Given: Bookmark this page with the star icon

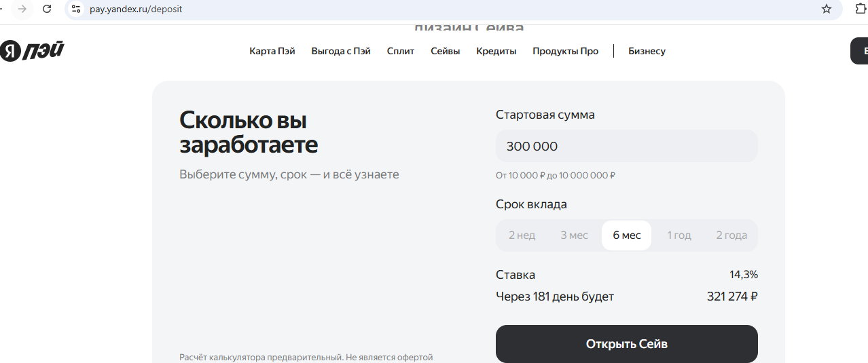Looking at the screenshot, I should [x=826, y=9].
